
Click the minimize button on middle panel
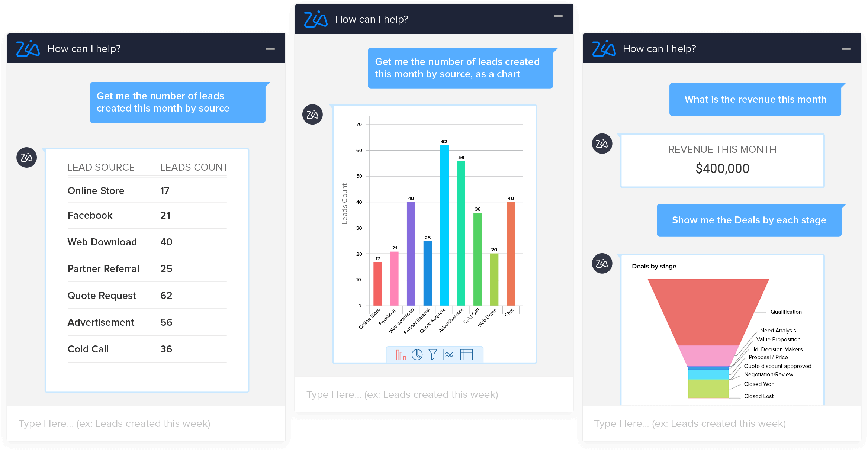point(559,16)
